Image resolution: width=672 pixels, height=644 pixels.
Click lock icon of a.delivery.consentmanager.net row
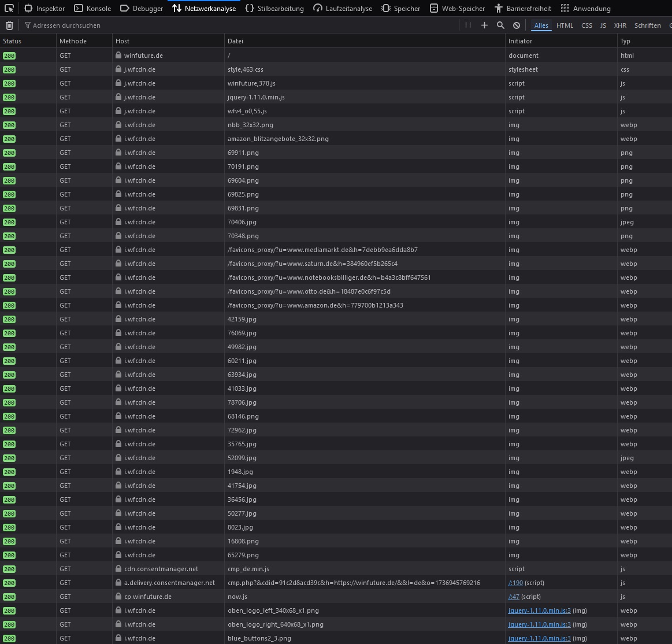point(118,583)
